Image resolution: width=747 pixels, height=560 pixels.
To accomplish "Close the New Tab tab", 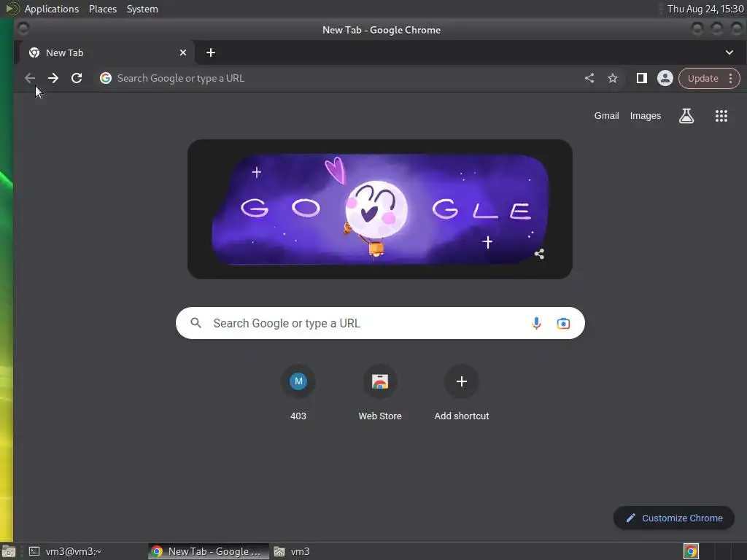I will (183, 52).
